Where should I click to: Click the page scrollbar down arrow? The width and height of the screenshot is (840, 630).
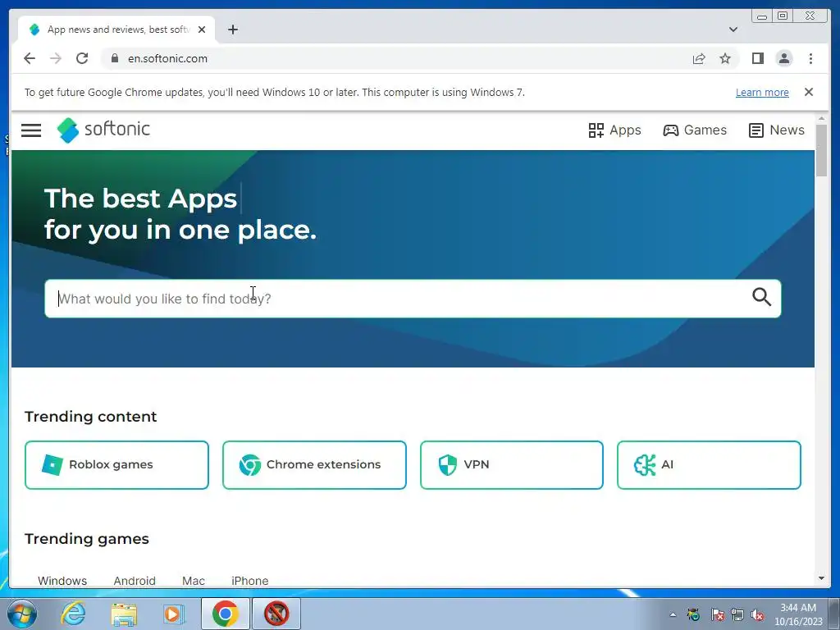pyautogui.click(x=821, y=578)
